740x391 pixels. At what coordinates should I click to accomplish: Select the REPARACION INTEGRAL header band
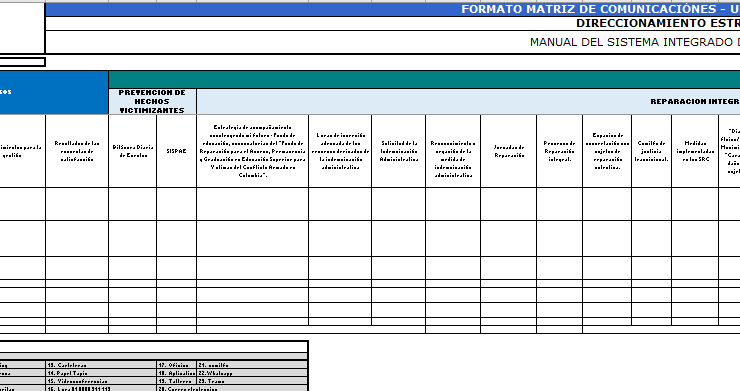468,102
